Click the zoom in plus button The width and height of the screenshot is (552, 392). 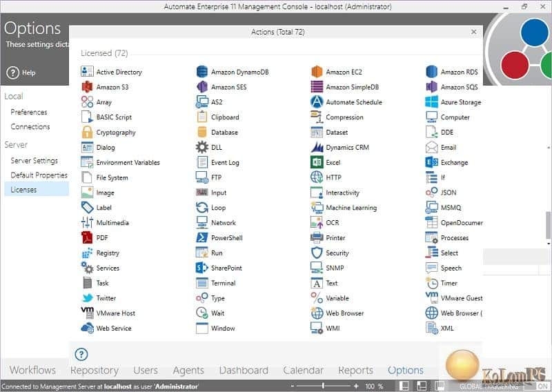[356, 386]
